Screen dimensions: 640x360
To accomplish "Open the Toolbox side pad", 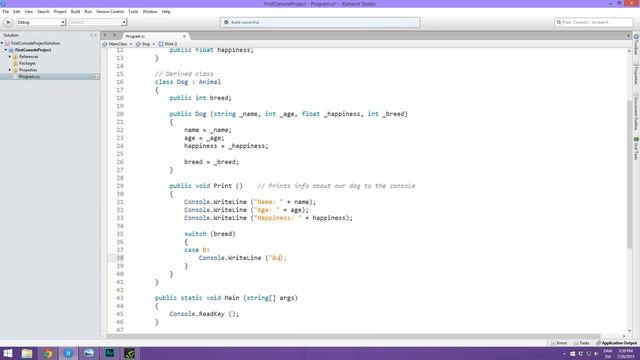I will (x=636, y=44).
